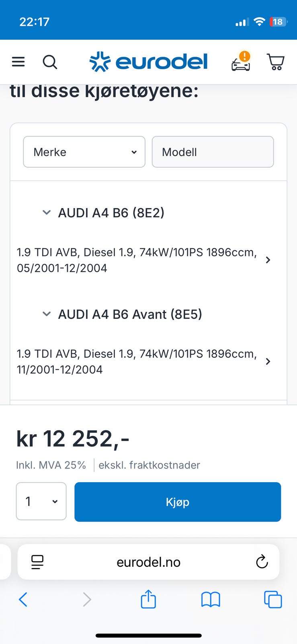Select 1.9 TDI AVB 11/2001-12/2004 entry

(x=143, y=361)
